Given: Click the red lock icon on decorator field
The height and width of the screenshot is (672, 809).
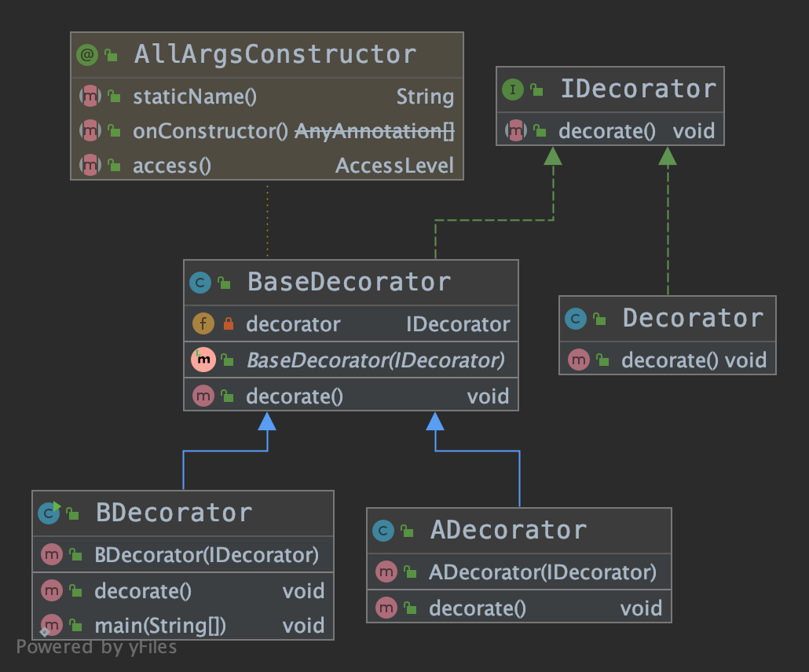Looking at the screenshot, I should click(x=229, y=324).
